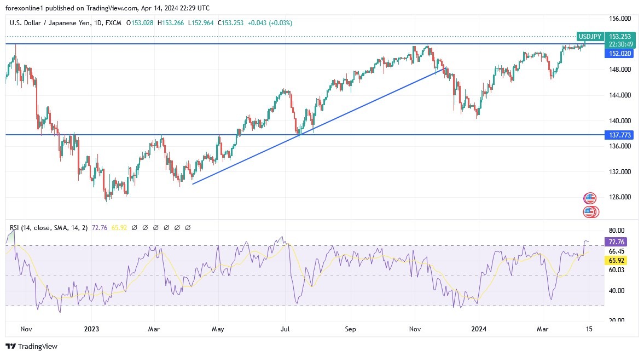Image resolution: width=644 pixels, height=356 pixels.
Task: Click the vertical price scale near 144.000
Action: tap(621, 96)
